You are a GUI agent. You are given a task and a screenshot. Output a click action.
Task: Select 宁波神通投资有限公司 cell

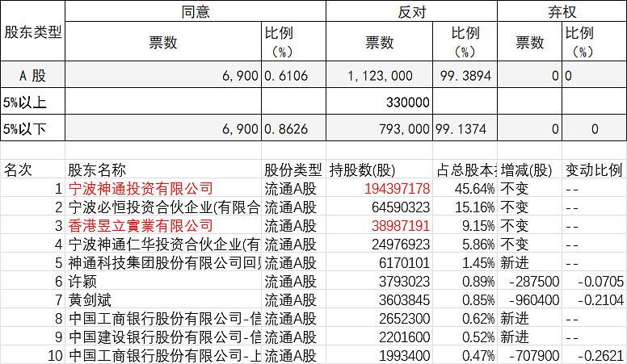[x=163, y=188]
